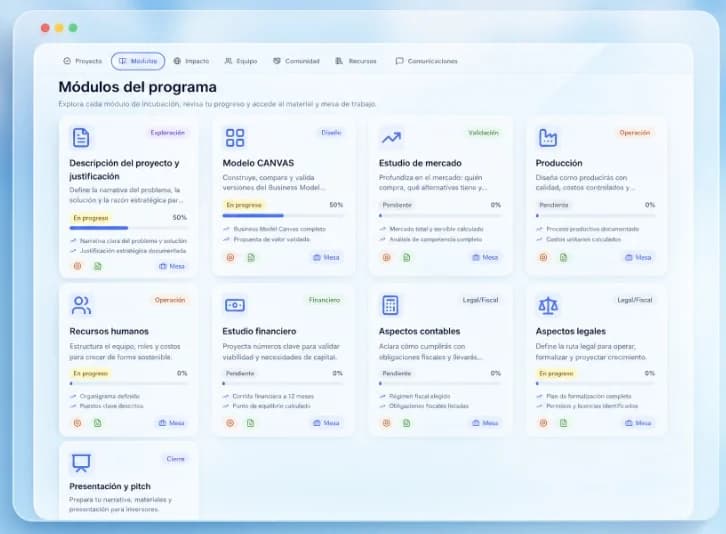Click the Módulos del programa heading

138,87
